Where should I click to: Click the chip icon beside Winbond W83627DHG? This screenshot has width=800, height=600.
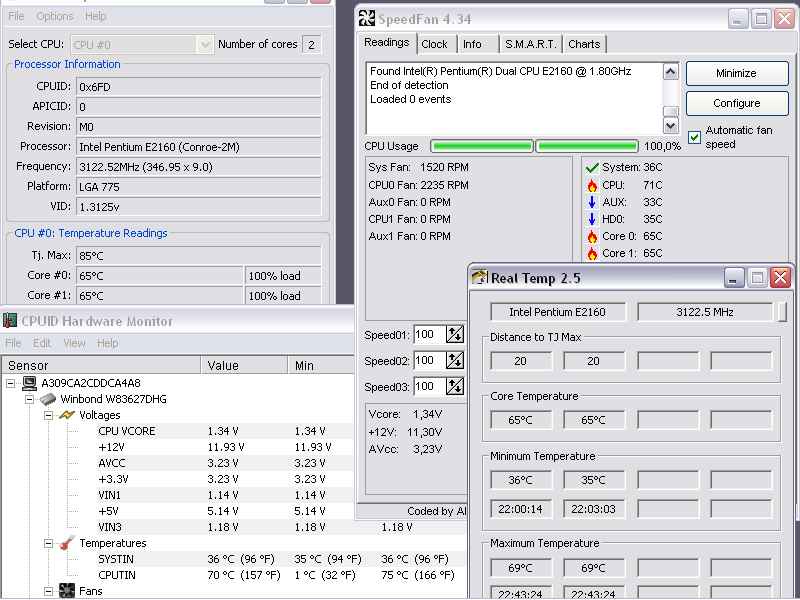pyautogui.click(x=48, y=398)
